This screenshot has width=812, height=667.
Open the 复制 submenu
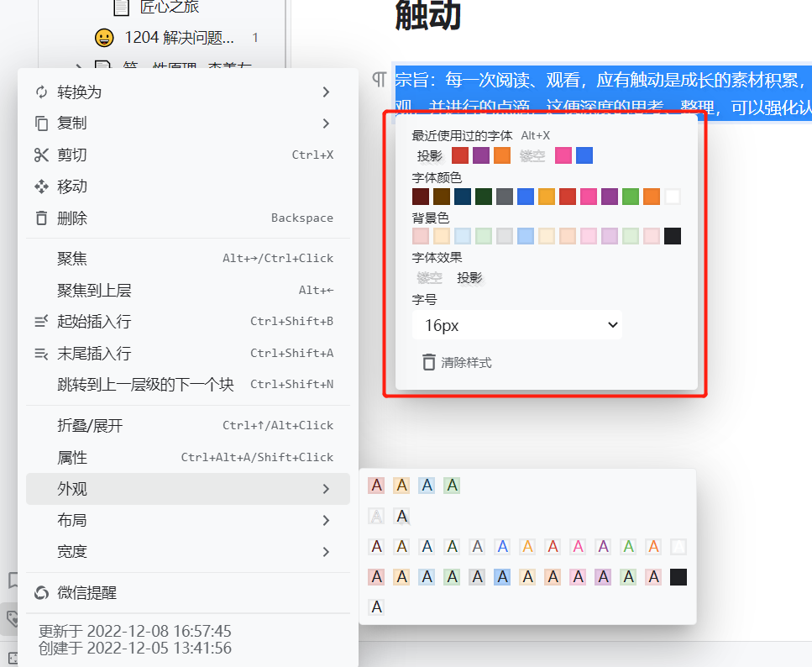188,123
